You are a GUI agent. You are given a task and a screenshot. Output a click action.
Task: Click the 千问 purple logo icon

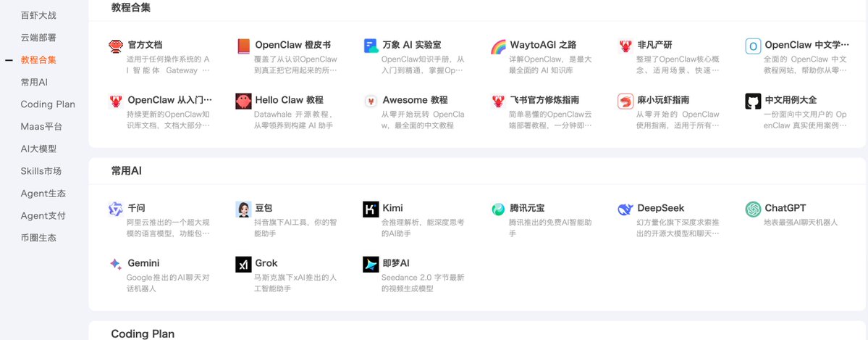(116, 209)
